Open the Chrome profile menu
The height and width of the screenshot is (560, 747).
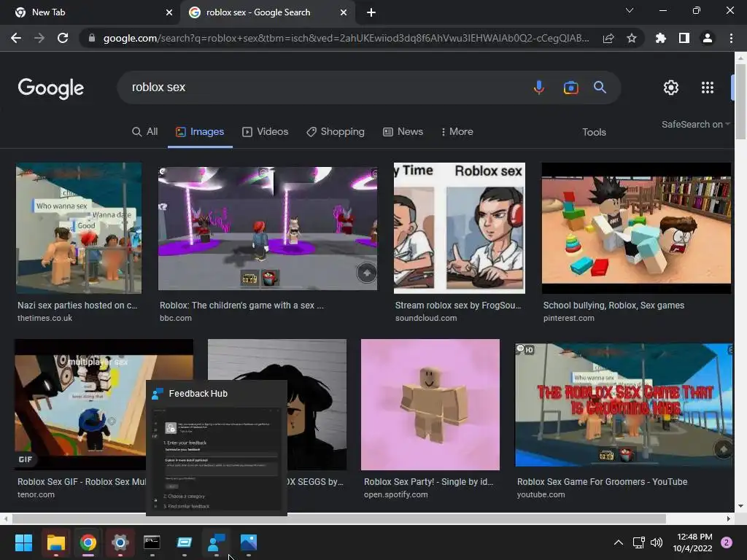(x=708, y=38)
